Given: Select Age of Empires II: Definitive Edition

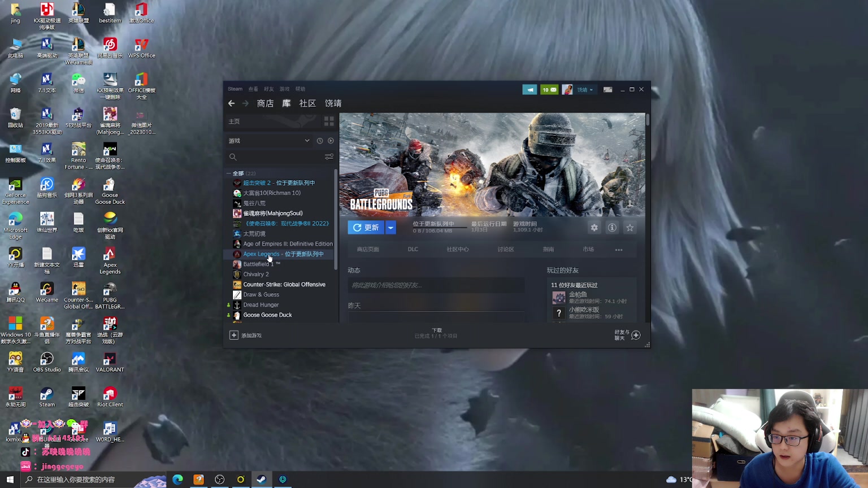Looking at the screenshot, I should (x=288, y=244).
